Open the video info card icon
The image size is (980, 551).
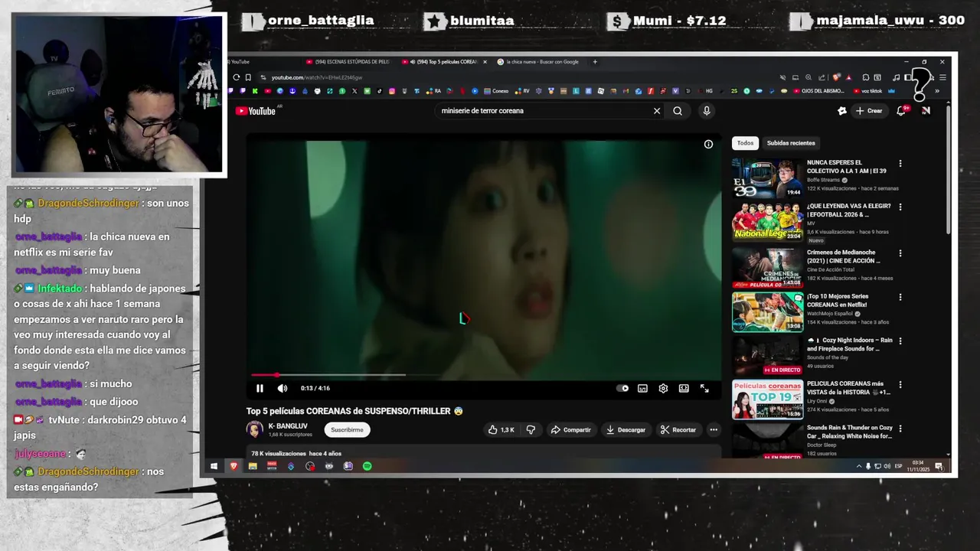pyautogui.click(x=708, y=144)
